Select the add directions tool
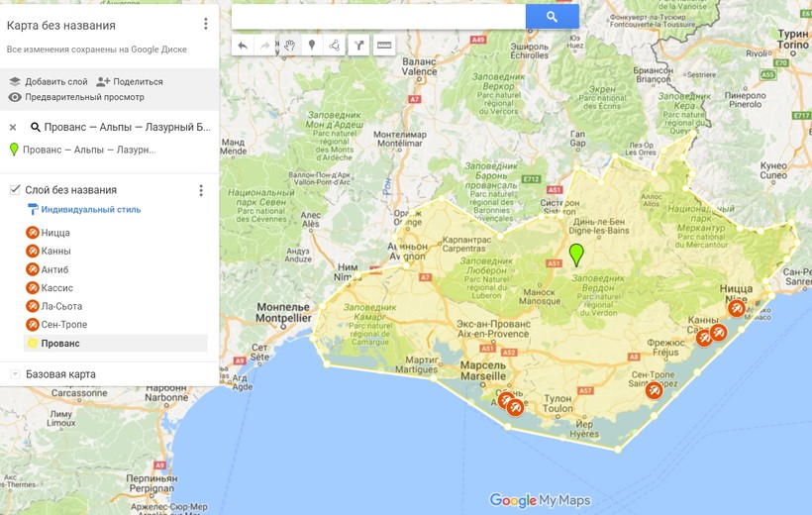The width and height of the screenshot is (812, 515). (x=359, y=46)
